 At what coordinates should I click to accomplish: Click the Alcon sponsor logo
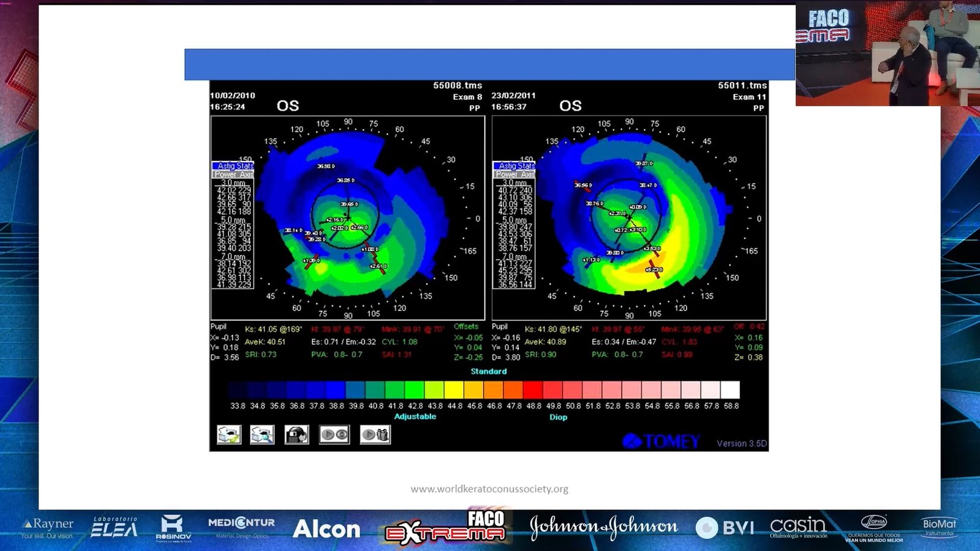point(326,529)
